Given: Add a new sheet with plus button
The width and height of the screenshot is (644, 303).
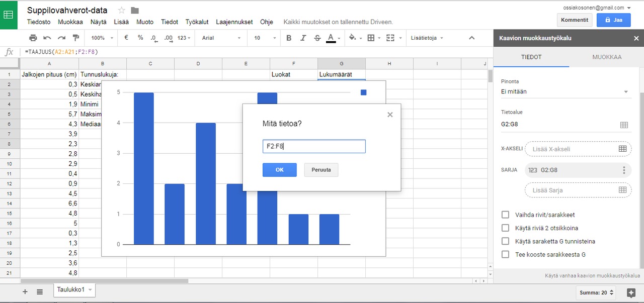Looking at the screenshot, I should 25,291.
